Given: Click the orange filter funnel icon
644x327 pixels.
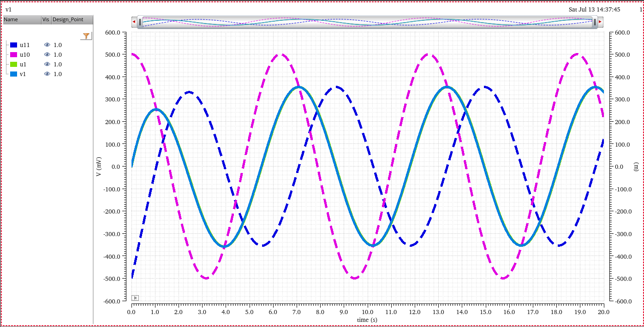Looking at the screenshot, I should point(86,36).
